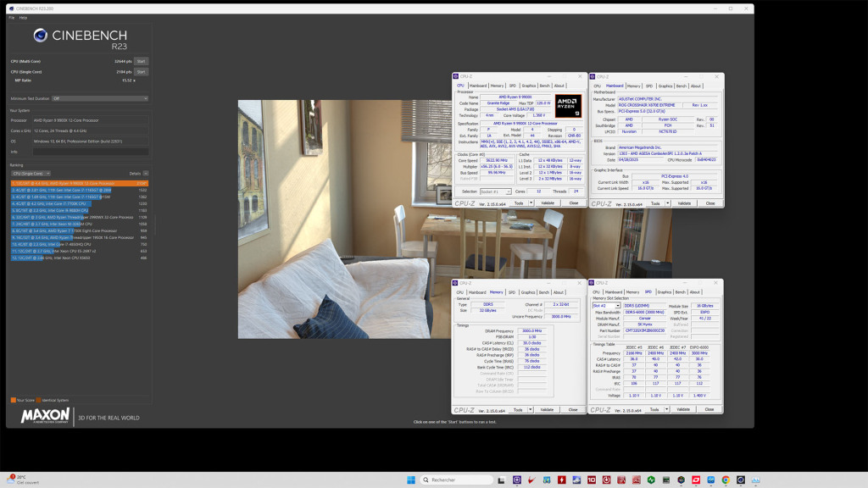Click the Close button in the CPU-Z Memory window
The image size is (868, 488).
click(573, 409)
